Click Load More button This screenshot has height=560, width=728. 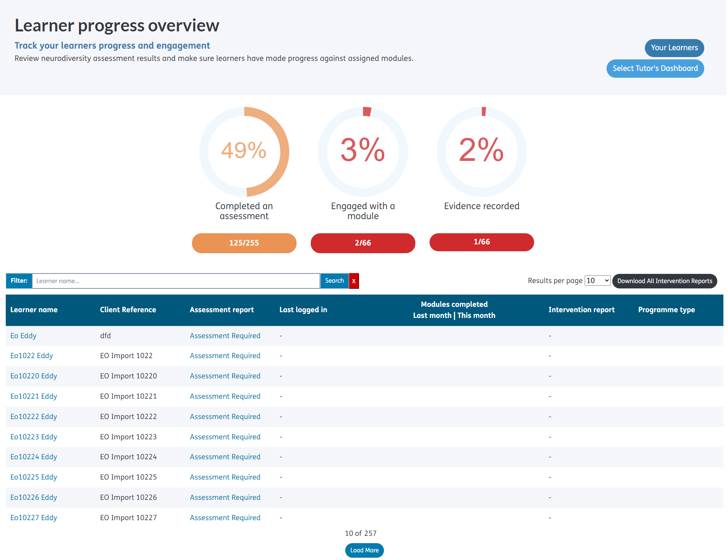click(364, 550)
